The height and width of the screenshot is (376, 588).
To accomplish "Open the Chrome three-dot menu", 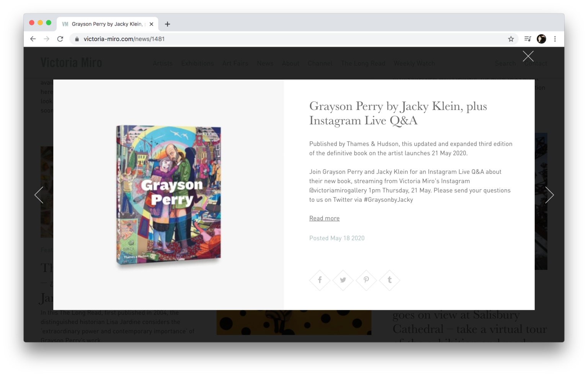I will tap(555, 39).
